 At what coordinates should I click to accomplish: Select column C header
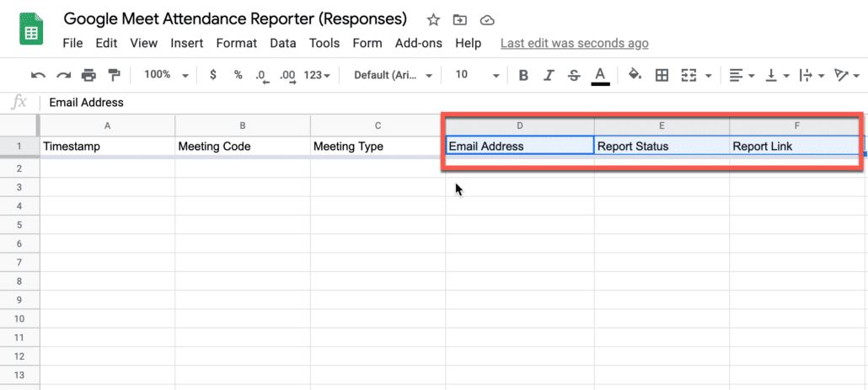point(378,126)
